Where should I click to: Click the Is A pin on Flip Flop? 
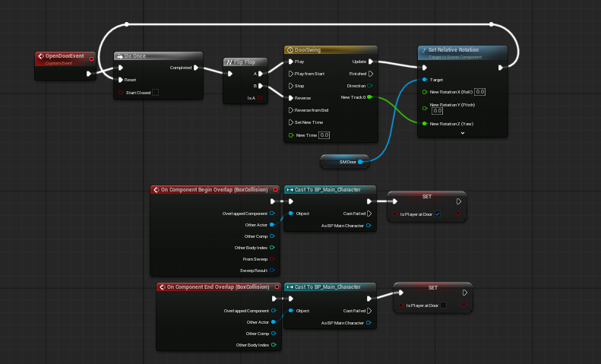click(x=260, y=98)
